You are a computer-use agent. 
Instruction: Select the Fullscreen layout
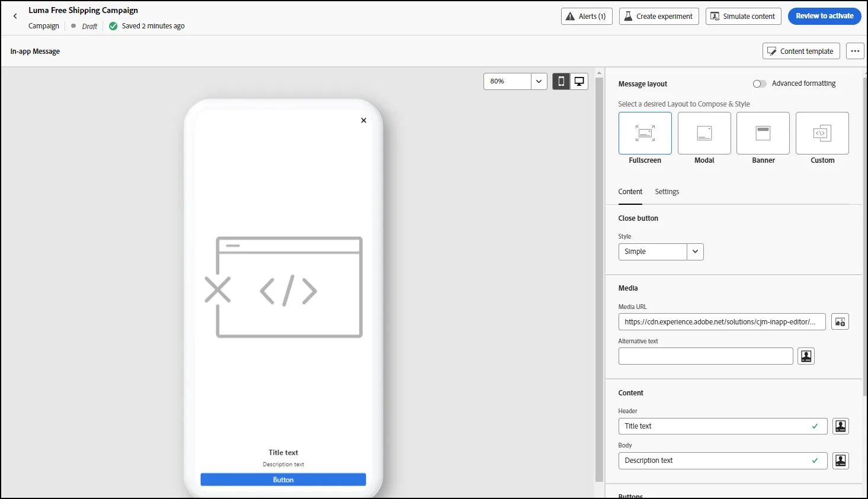(x=645, y=133)
